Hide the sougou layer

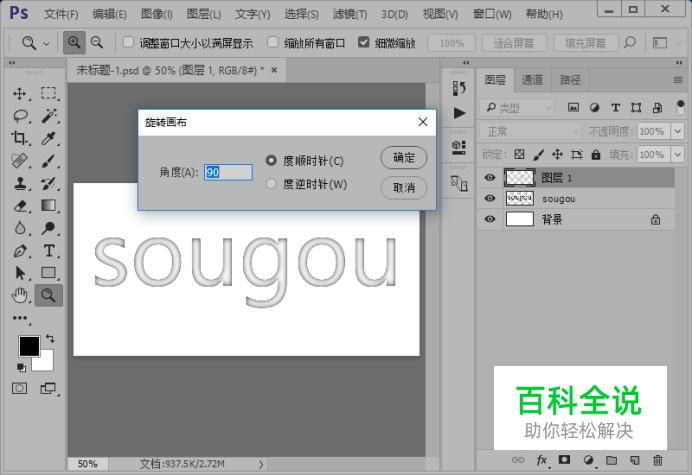click(490, 198)
